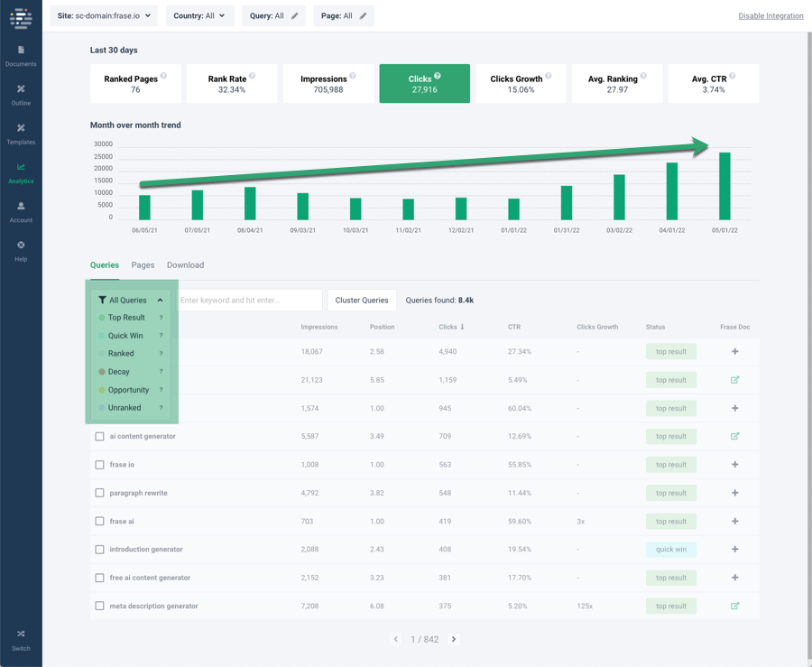The height and width of the screenshot is (667, 812).
Task: Tick the ai content generator checkbox
Action: (99, 437)
